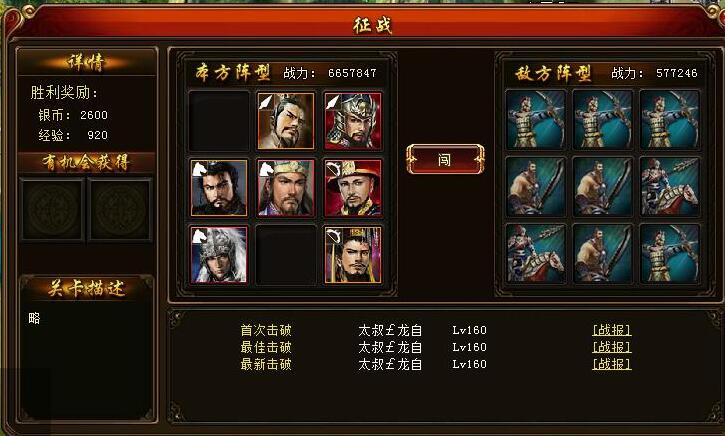
Task: Open the 首次击破 battle report link
Action: tap(611, 330)
